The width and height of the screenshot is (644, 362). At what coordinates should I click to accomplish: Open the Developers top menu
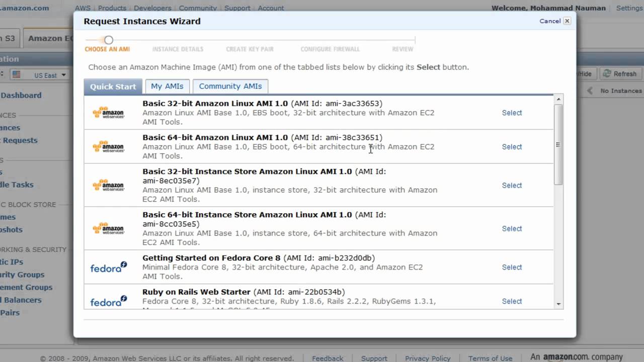pos(152,8)
